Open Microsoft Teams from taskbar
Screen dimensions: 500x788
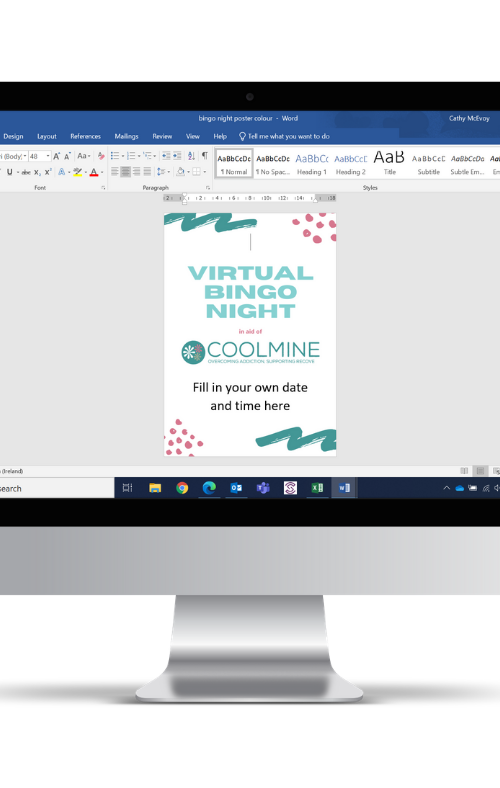(263, 487)
